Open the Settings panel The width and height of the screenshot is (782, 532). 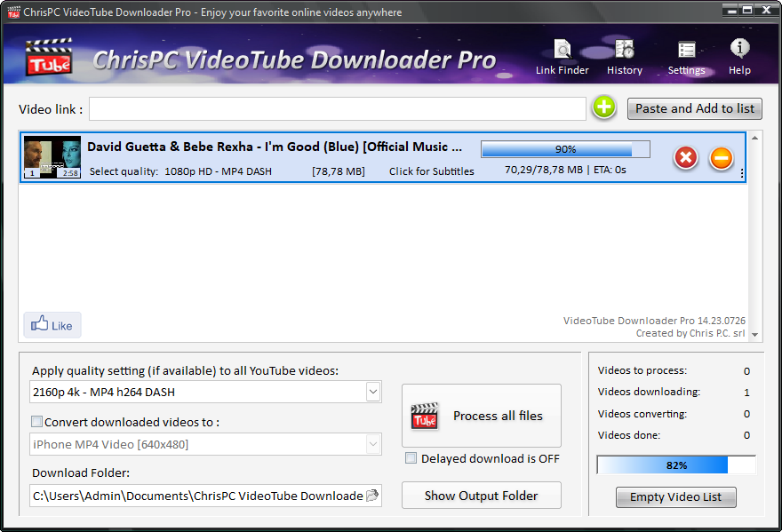(686, 57)
